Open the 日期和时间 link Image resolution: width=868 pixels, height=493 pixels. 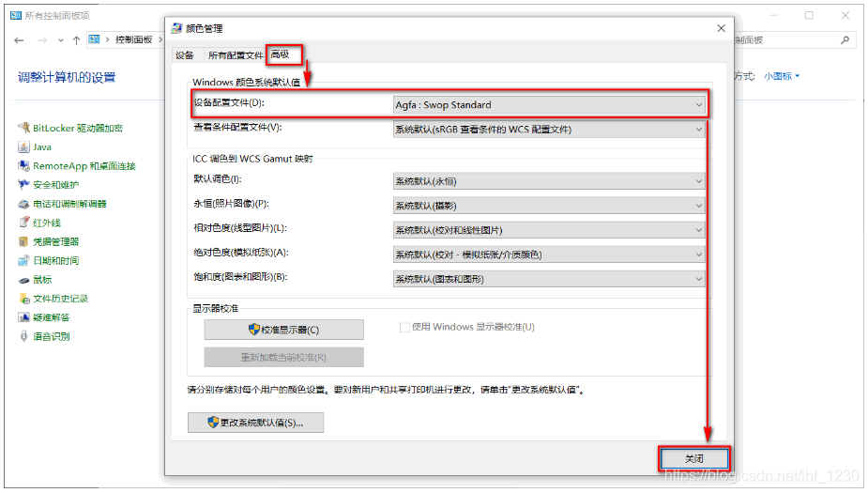[x=56, y=260]
